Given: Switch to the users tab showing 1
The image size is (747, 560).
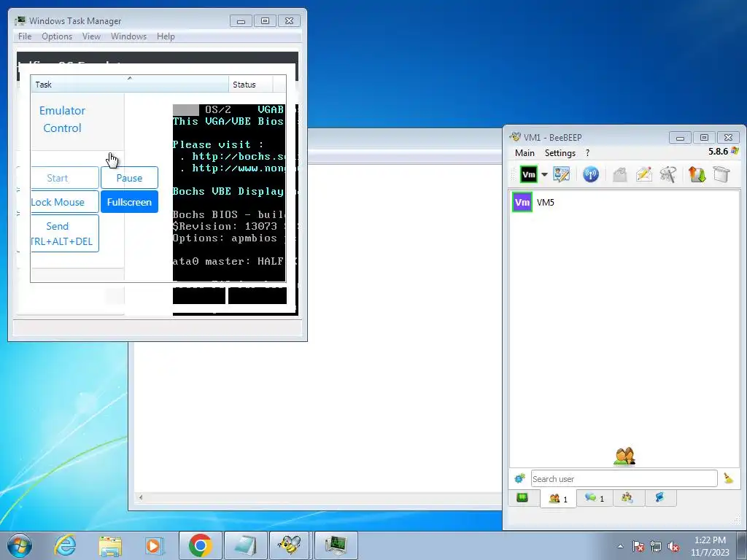Looking at the screenshot, I should pyautogui.click(x=558, y=499).
